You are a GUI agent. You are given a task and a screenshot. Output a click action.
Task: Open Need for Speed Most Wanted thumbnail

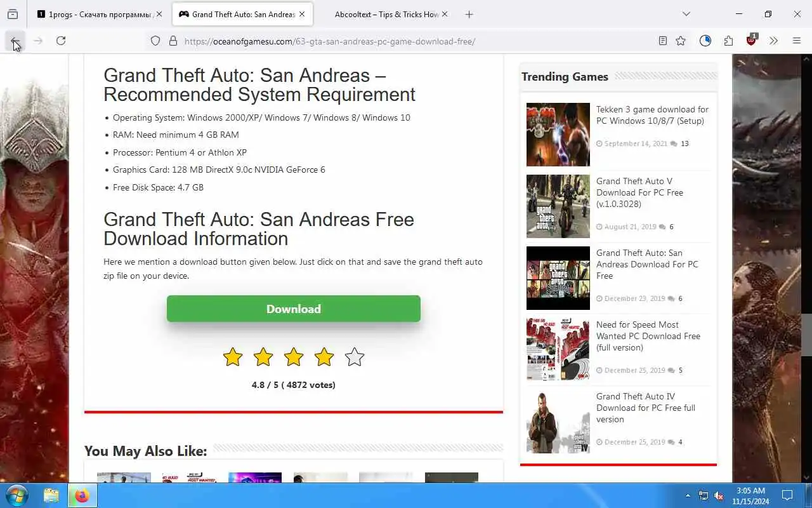coord(558,350)
